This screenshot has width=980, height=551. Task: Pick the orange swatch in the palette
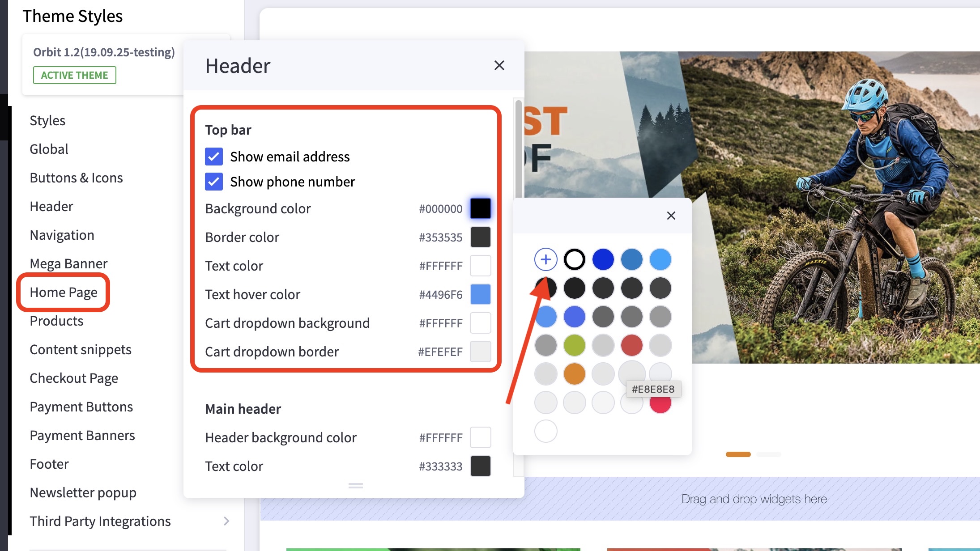point(574,374)
